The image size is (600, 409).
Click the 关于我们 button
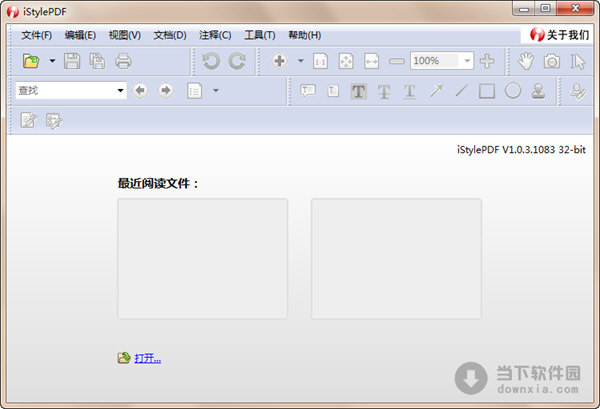[x=559, y=35]
